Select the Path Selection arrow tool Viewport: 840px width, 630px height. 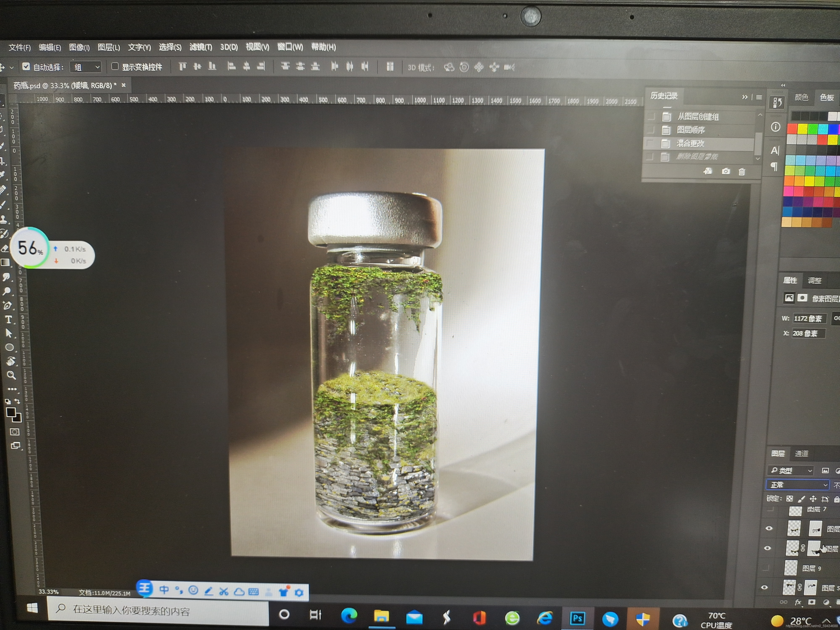coord(9,333)
